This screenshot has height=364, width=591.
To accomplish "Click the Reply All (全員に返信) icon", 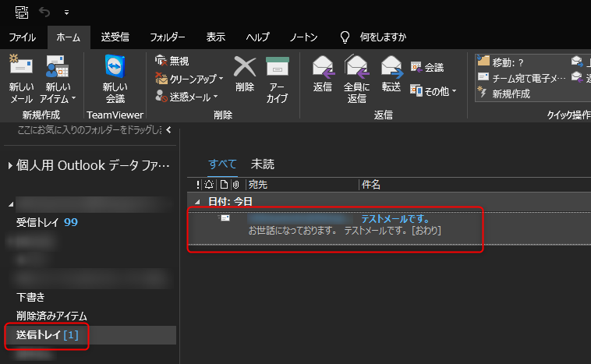I will tap(356, 65).
